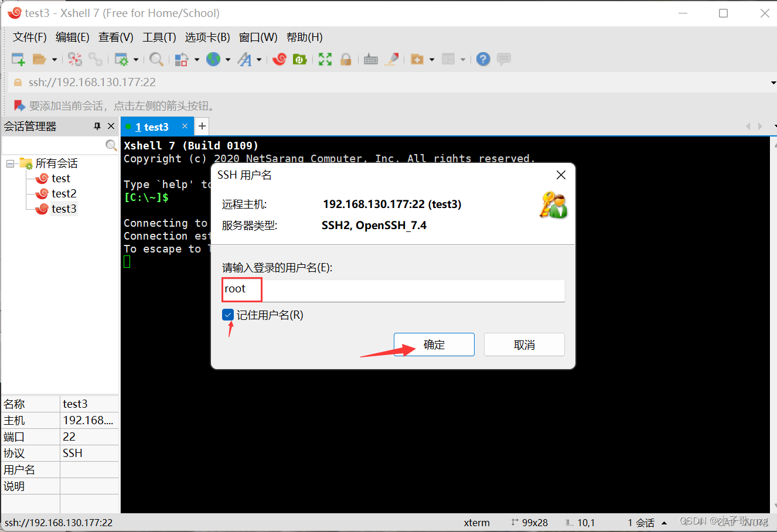The image size is (777, 532).
Task: Collapse the 所有会话 tree node
Action: tap(11, 163)
